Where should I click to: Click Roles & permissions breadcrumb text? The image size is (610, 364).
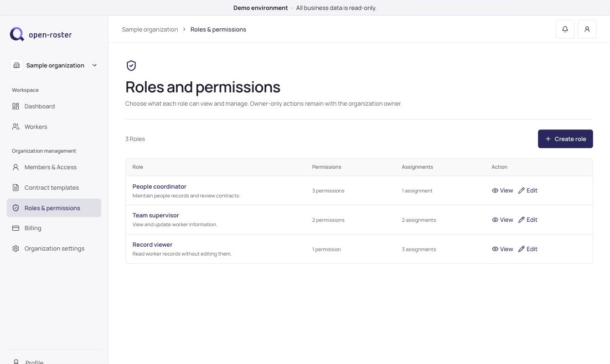pos(218,29)
